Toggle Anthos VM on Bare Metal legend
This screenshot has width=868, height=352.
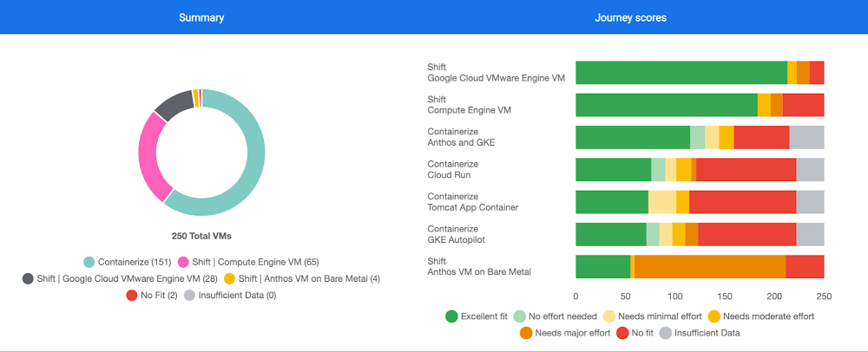pos(229,278)
